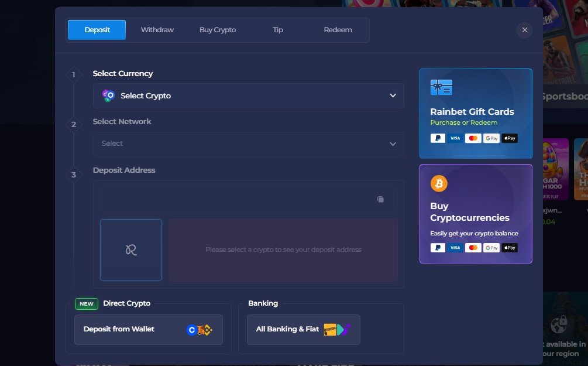This screenshot has height=366, width=588.
Task: Click the Rainbet gift card icon
Action: [441, 87]
